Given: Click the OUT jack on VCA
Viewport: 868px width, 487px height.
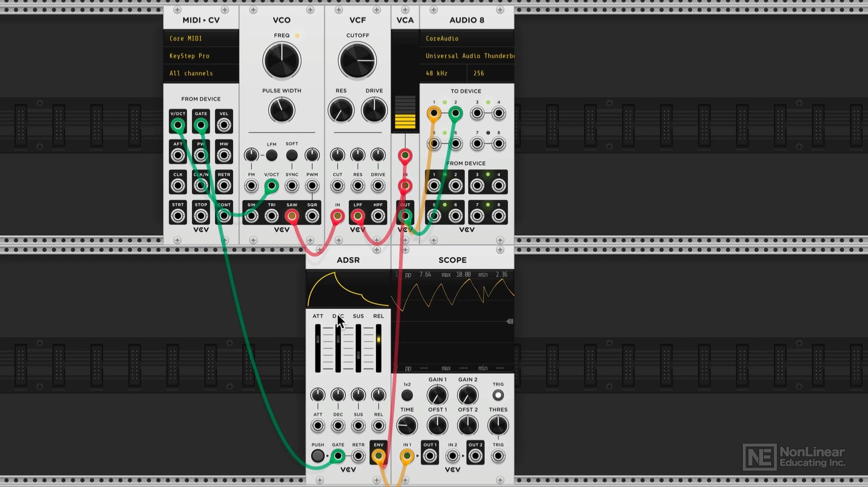Looking at the screenshot, I should point(405,216).
